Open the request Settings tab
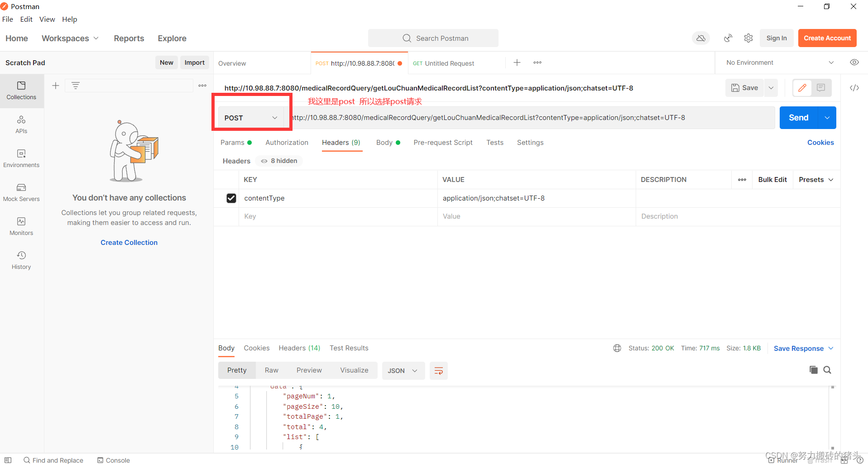868x464 pixels. click(530, 143)
